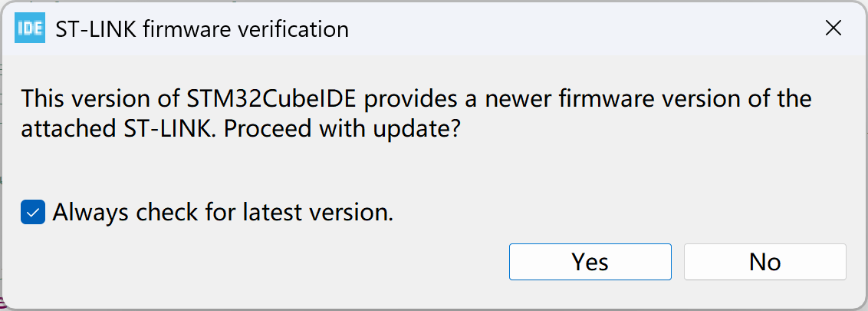
Task: Untick the Always check for latest version checkbox
Action: click(33, 212)
